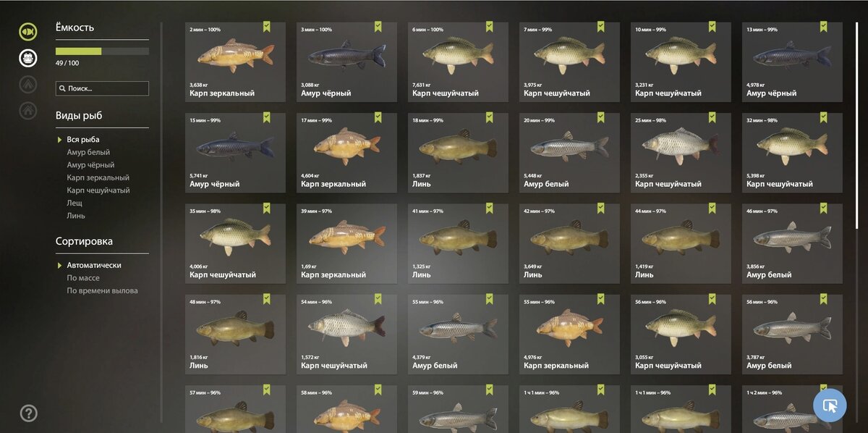
Task: Show Вся рыба filter
Action: pyautogui.click(x=83, y=140)
